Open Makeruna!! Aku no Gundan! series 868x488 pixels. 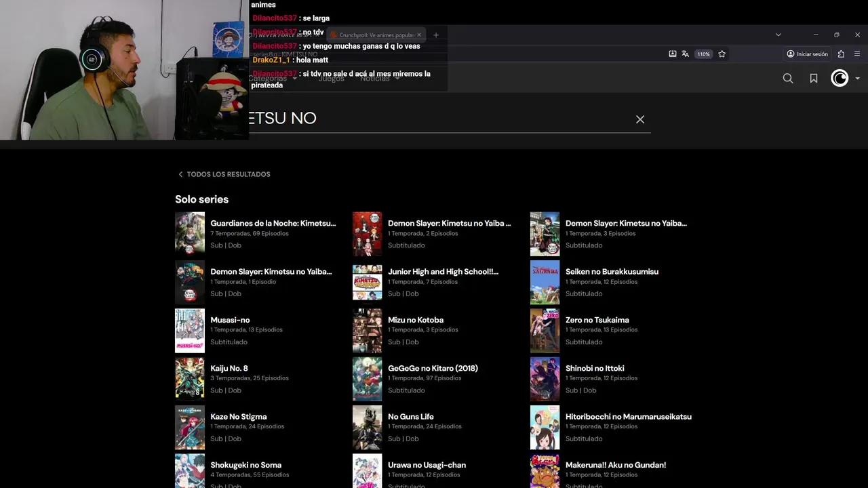[616, 465]
